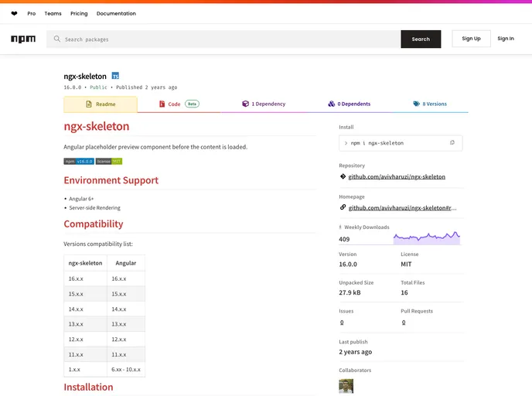The width and height of the screenshot is (532, 396).
Task: Click the 'Public' label under package name
Action: tap(98, 87)
